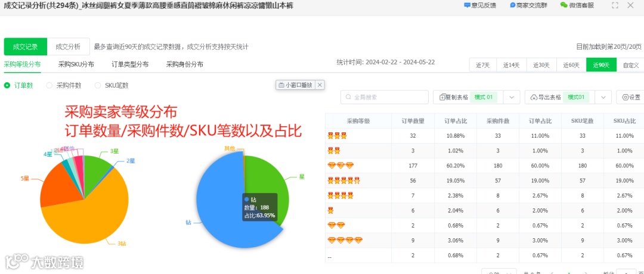This screenshot has width=644, height=274.
Task: Open the 微信客服 WeChat support link
Action: pyautogui.click(x=577, y=5)
